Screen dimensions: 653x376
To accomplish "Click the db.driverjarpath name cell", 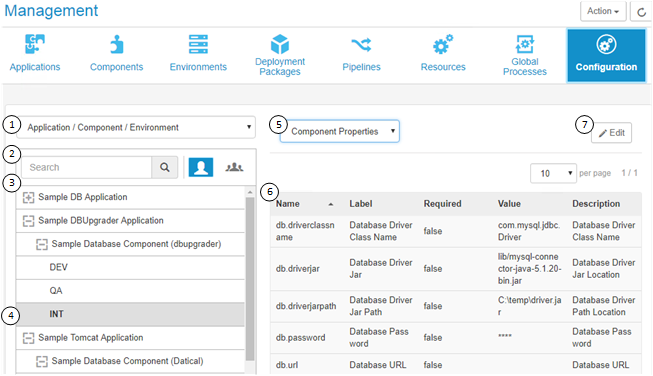I will 306,306.
